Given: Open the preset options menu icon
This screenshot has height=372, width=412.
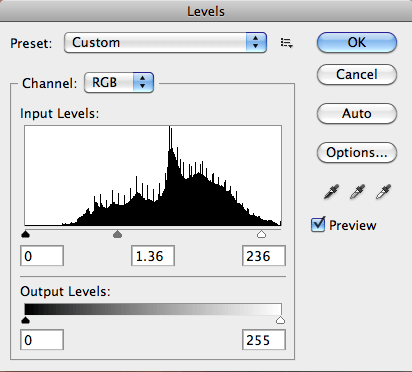Looking at the screenshot, I should [286, 43].
